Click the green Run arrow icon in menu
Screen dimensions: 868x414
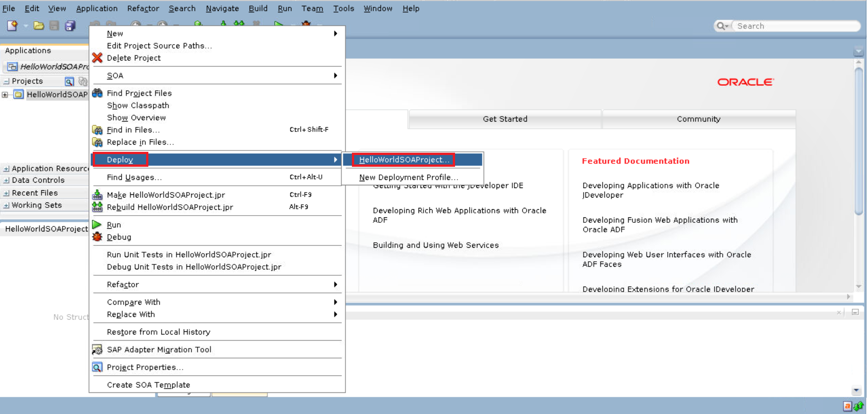coord(97,225)
